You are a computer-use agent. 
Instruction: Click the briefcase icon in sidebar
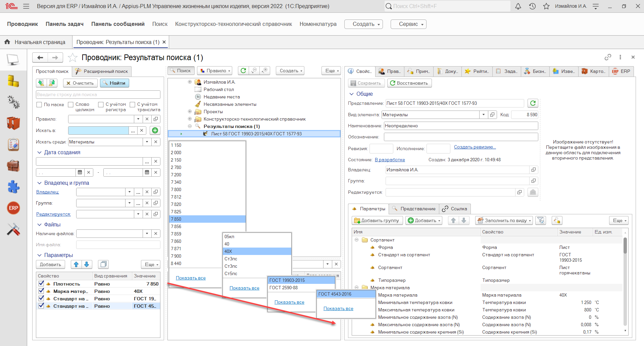(x=13, y=166)
